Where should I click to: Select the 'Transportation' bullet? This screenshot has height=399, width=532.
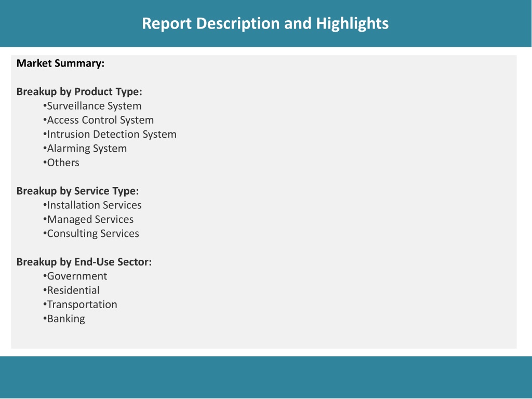(80, 304)
